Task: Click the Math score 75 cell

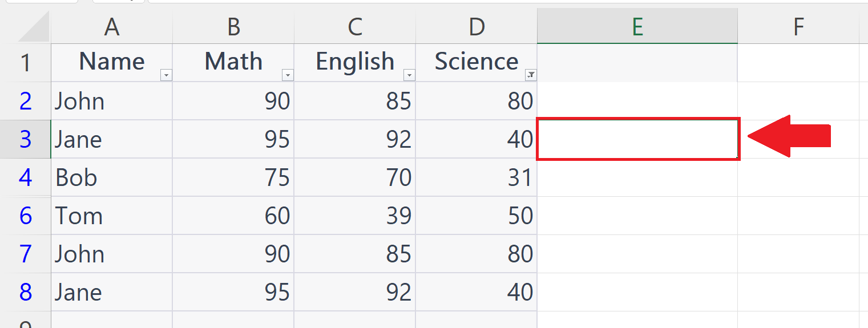Action: (233, 177)
